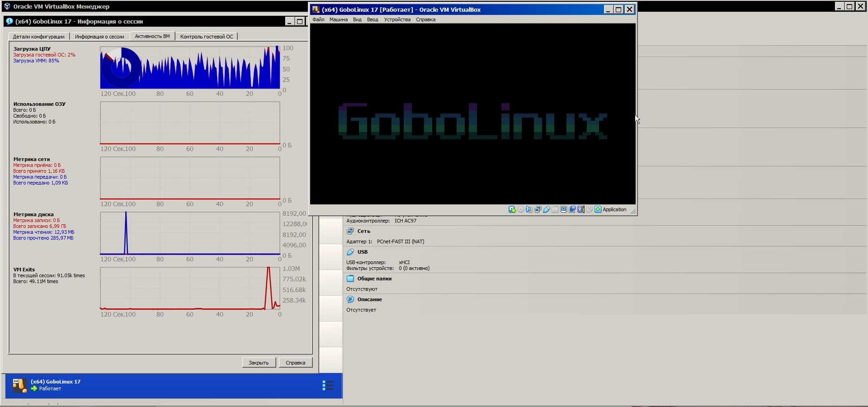Viewport: 868px width, 407px height.
Task: Open the Ввод menu in VM window
Action: tap(373, 19)
